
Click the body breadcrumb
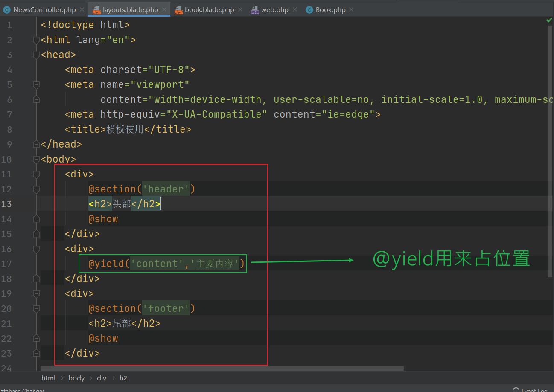[x=76, y=378]
